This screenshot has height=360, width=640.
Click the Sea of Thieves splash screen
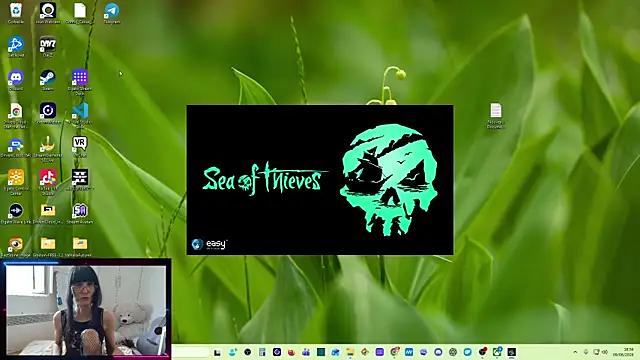(320, 180)
